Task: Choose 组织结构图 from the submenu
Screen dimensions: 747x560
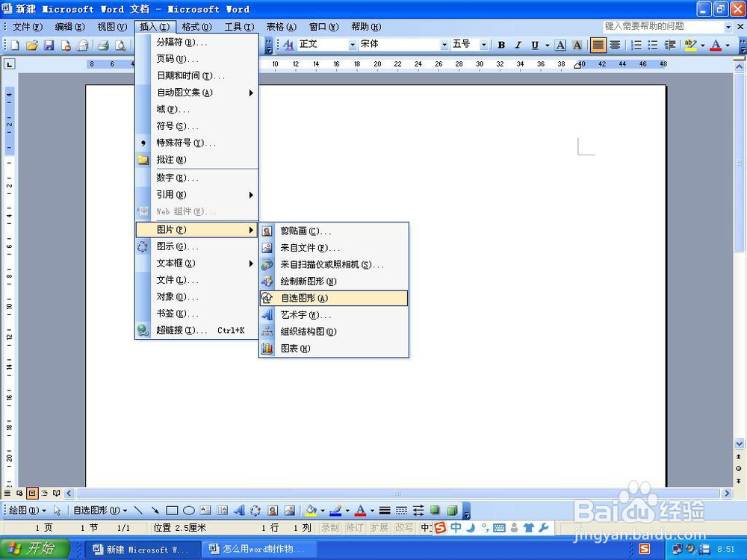Action: [333, 332]
